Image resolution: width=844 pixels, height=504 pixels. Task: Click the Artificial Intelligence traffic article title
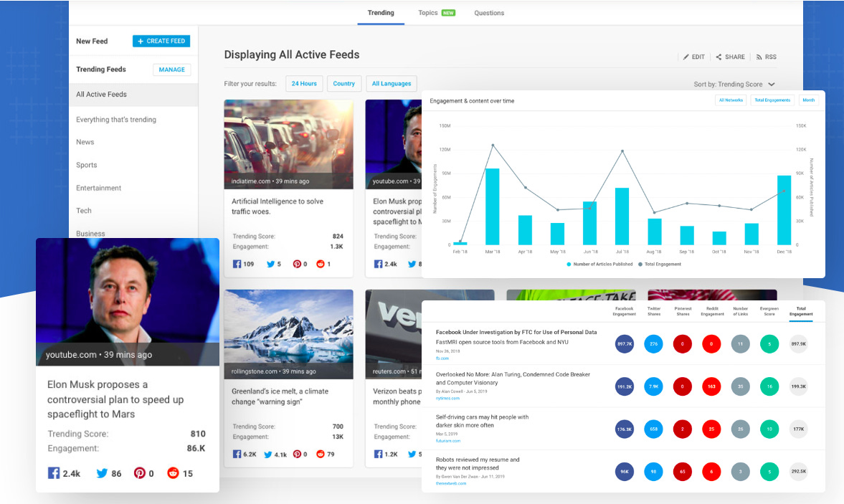[278, 206]
